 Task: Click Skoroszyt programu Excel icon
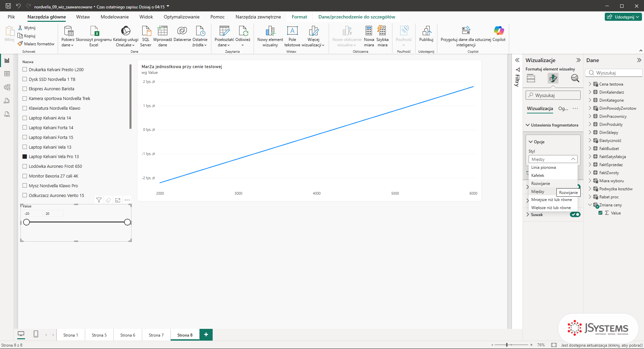tap(94, 36)
